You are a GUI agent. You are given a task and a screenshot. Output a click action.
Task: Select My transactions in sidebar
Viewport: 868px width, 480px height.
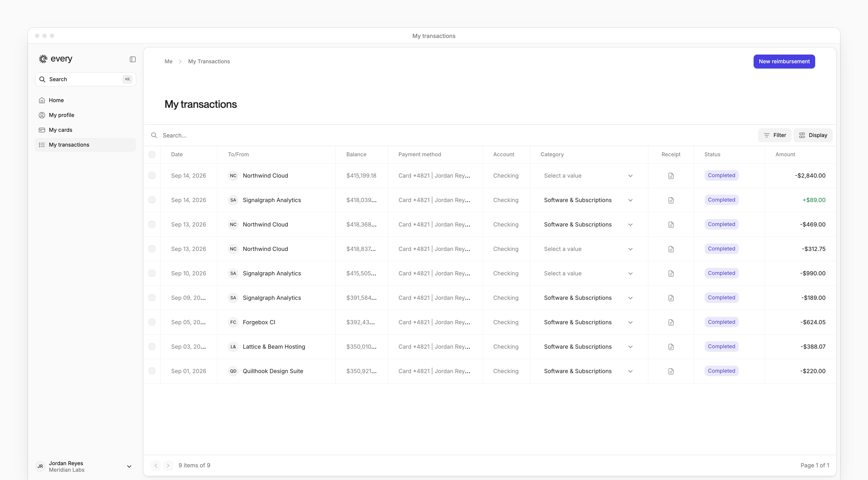pos(86,144)
